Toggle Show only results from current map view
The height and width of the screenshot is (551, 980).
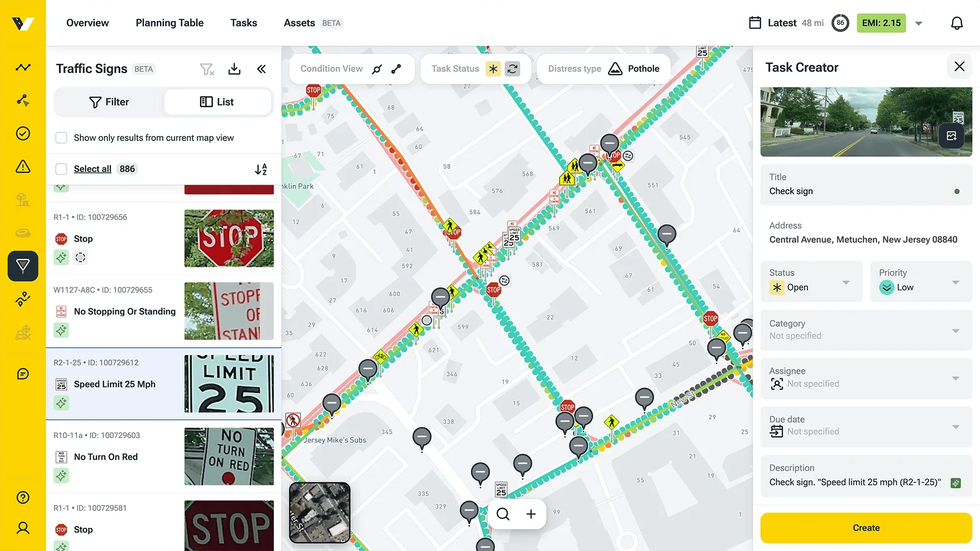point(61,137)
